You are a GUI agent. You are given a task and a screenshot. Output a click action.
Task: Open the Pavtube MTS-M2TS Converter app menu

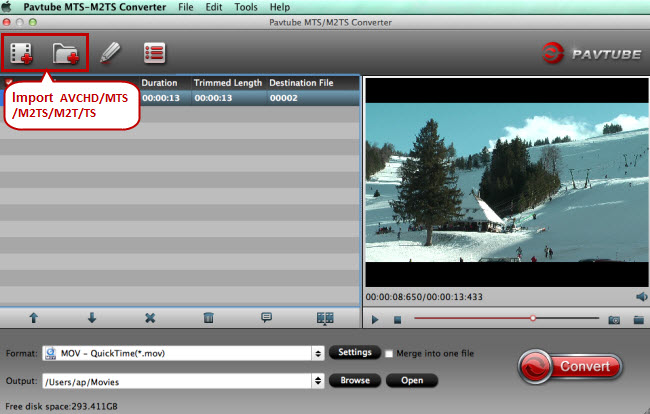95,7
